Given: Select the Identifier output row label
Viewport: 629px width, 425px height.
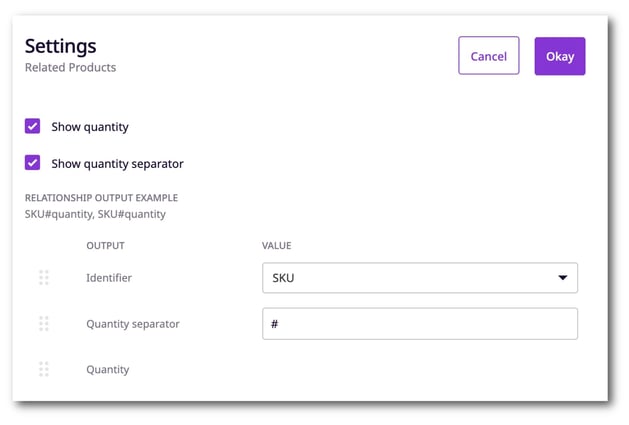Looking at the screenshot, I should pos(109,278).
